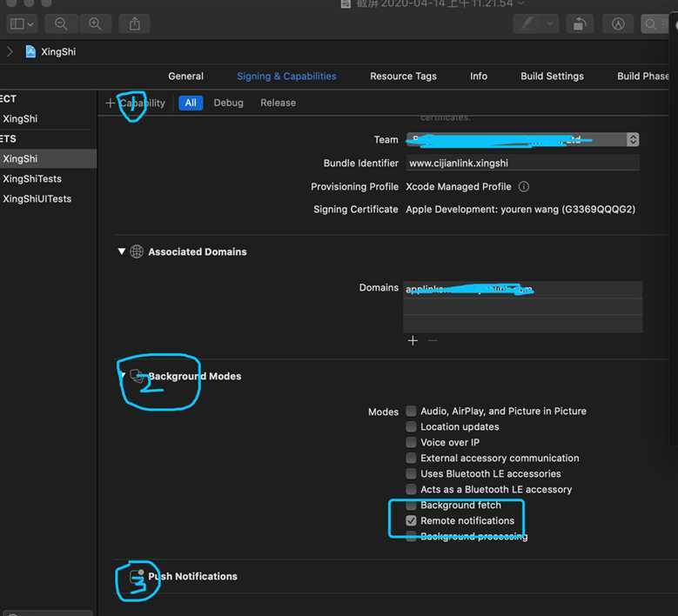678x616 pixels.
Task: Switch to the Info tab
Action: [478, 76]
